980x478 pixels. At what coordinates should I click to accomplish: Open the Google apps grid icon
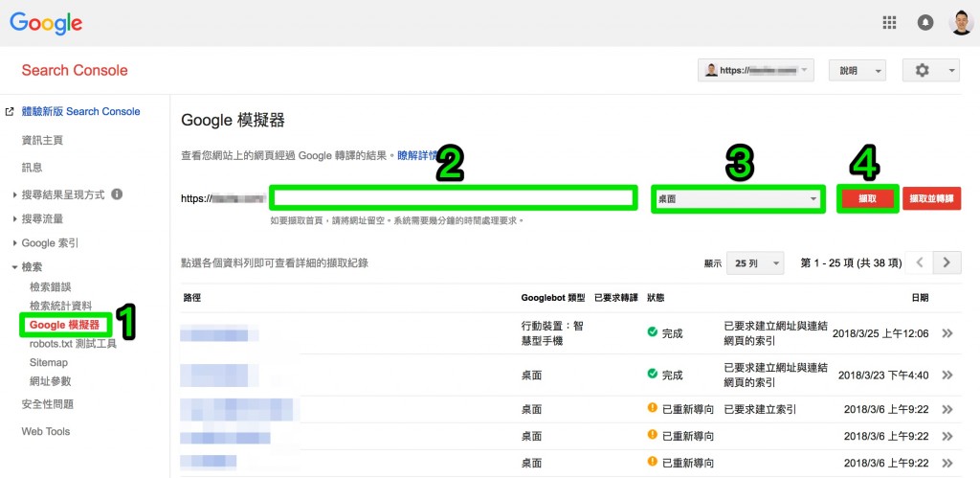coord(889,23)
